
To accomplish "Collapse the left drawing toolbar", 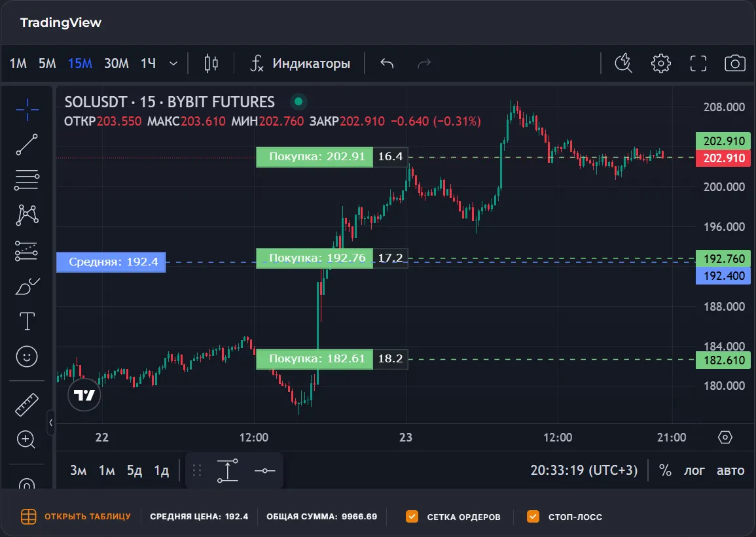I will [x=50, y=423].
